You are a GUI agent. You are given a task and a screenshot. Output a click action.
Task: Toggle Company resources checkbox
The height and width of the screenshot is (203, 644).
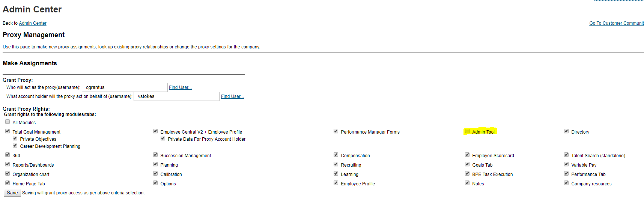click(566, 183)
